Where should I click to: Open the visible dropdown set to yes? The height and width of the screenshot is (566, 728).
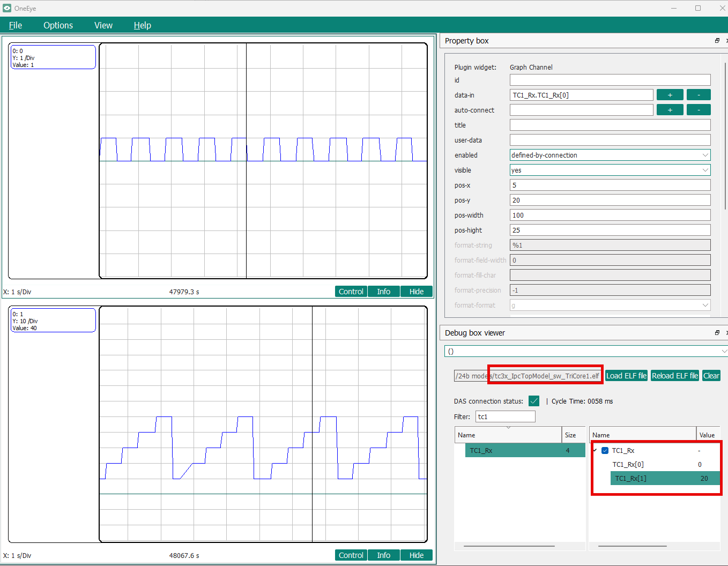(x=610, y=170)
